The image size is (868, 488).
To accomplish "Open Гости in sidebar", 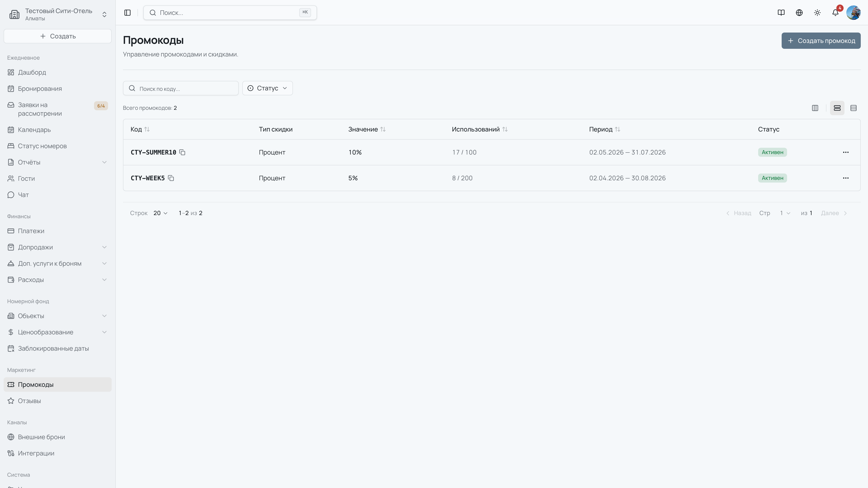I will [x=58, y=178].
